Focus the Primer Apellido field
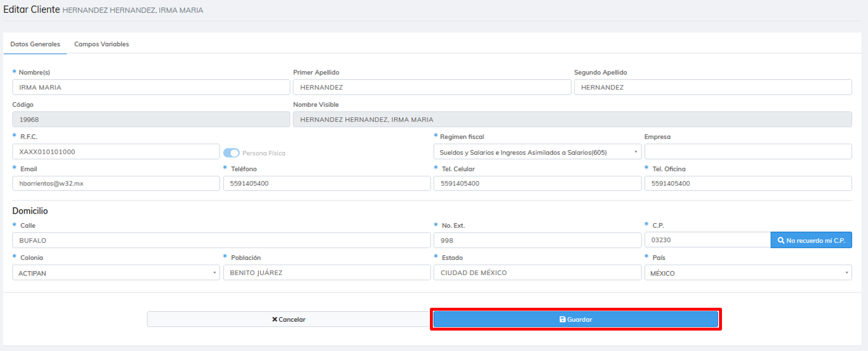 coord(431,88)
